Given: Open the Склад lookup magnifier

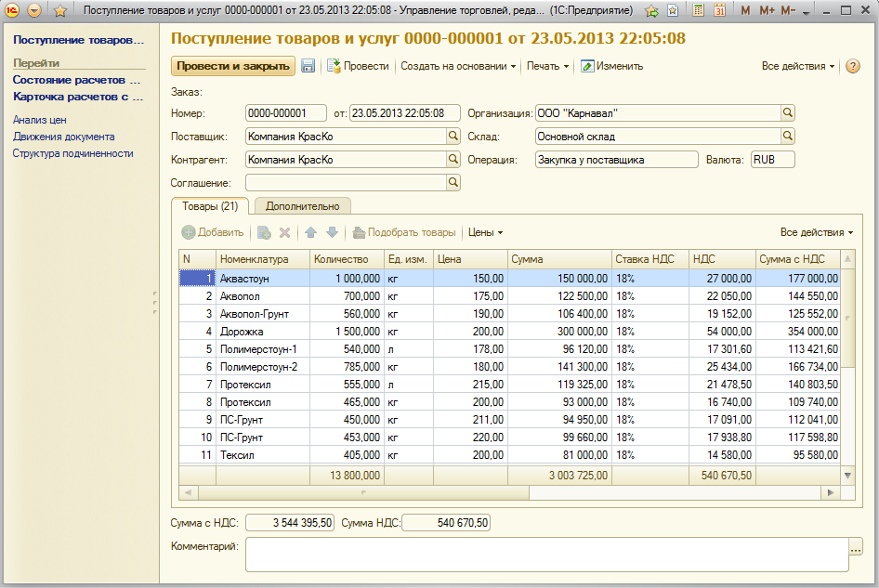Looking at the screenshot, I should pyautogui.click(x=788, y=136).
